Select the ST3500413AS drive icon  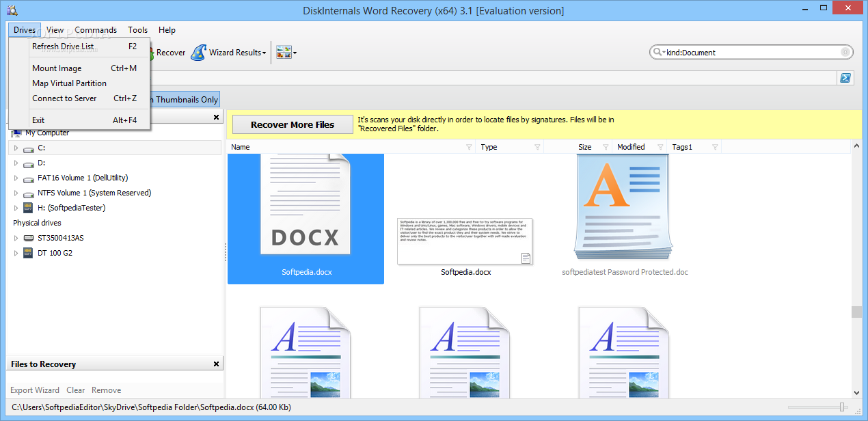(x=29, y=238)
